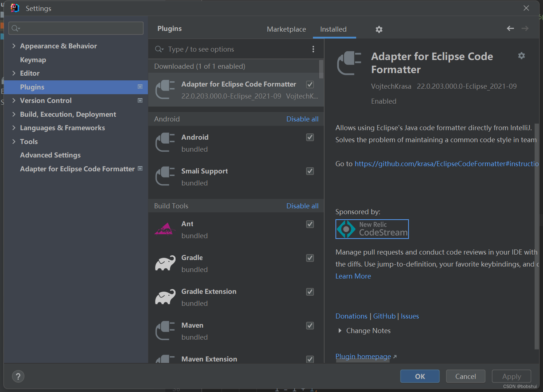Switch to the Installed tab

point(333,29)
